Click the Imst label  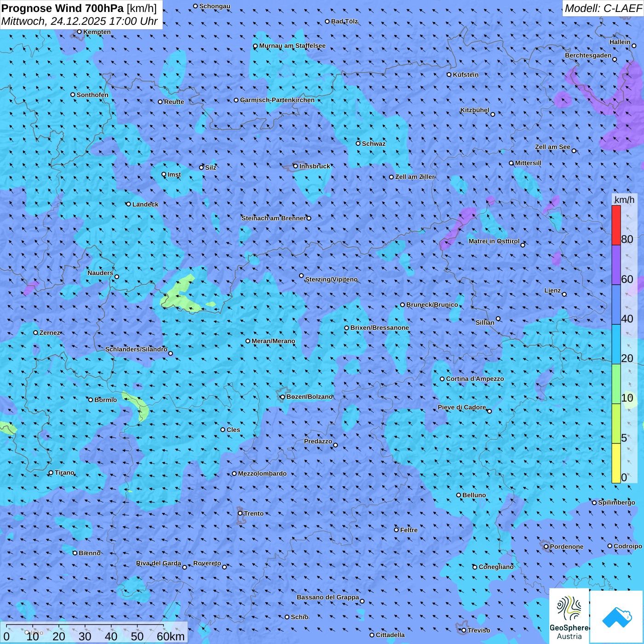(174, 174)
